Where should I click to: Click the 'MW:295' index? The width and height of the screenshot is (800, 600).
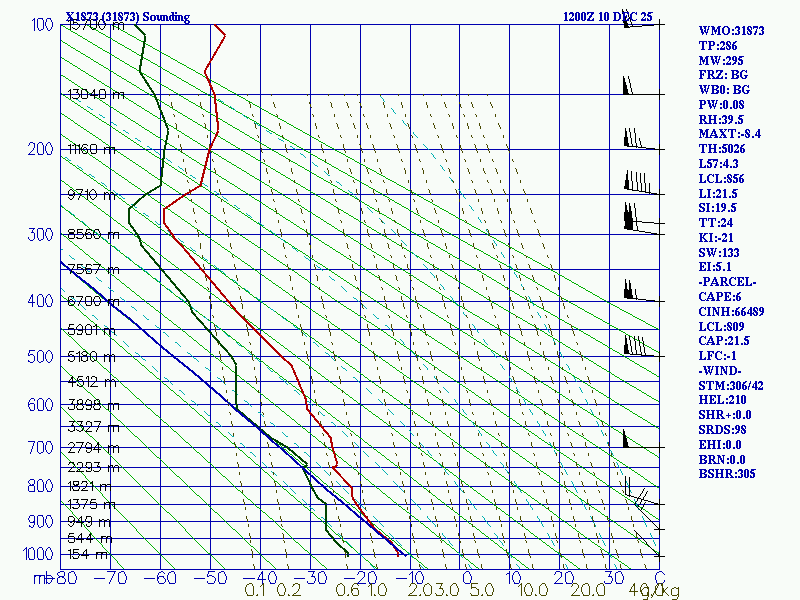click(x=721, y=60)
